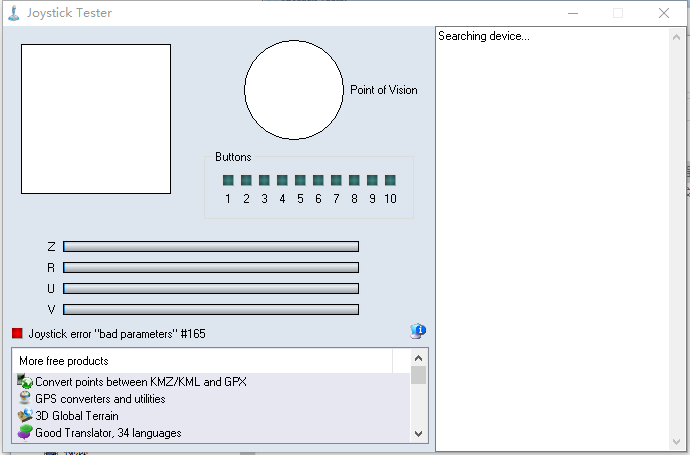Viewport: 690px width, 455px height.
Task: Click the products list scroll up arrow
Action: [x=418, y=358]
